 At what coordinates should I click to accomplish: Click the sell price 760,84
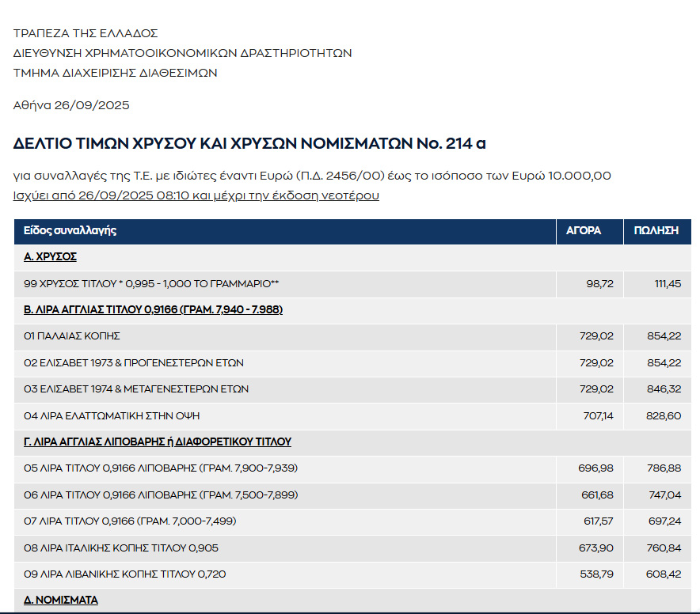click(664, 548)
